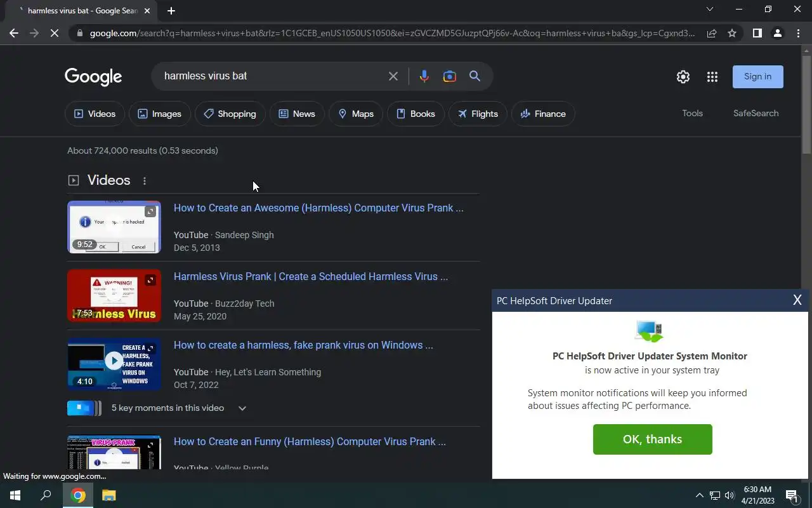Filter results by Books
Viewport: 812px width, 508px height.
(x=416, y=114)
